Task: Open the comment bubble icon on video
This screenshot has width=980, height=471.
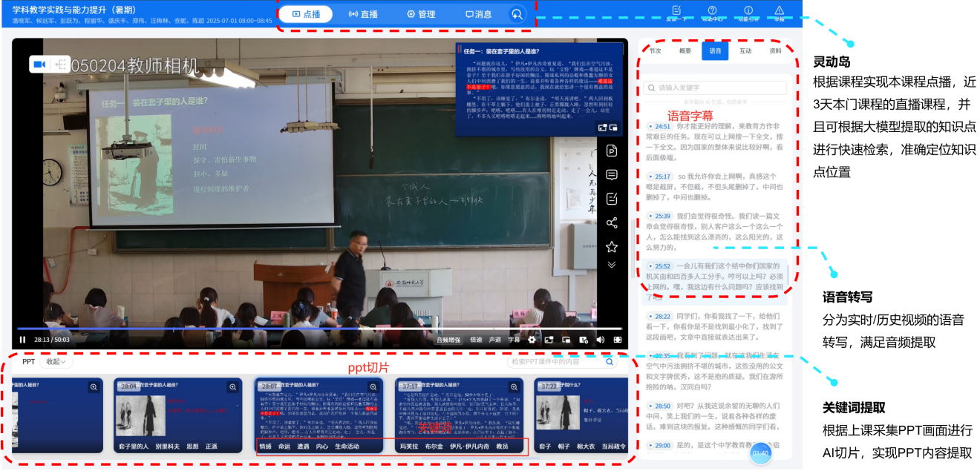Action: [x=612, y=175]
